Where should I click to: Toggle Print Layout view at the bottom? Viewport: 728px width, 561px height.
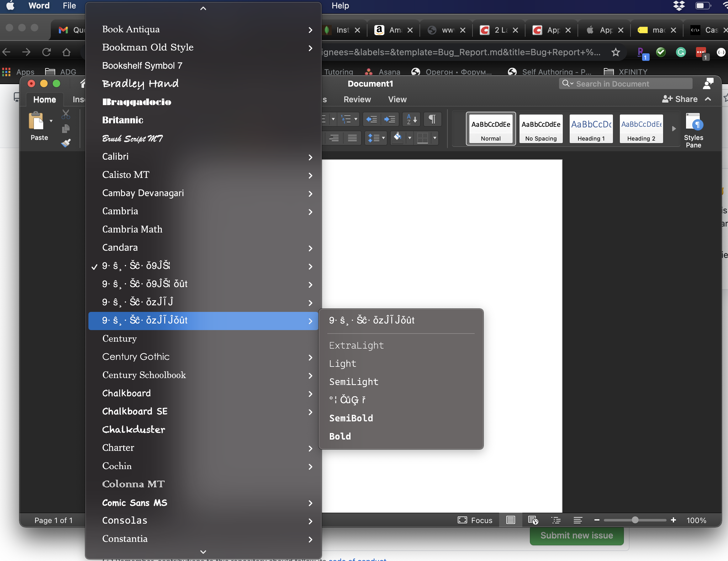510,520
